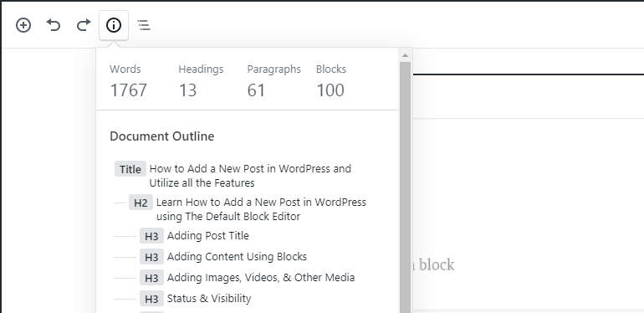Go to 'Status & Visibility' heading

[x=209, y=299]
